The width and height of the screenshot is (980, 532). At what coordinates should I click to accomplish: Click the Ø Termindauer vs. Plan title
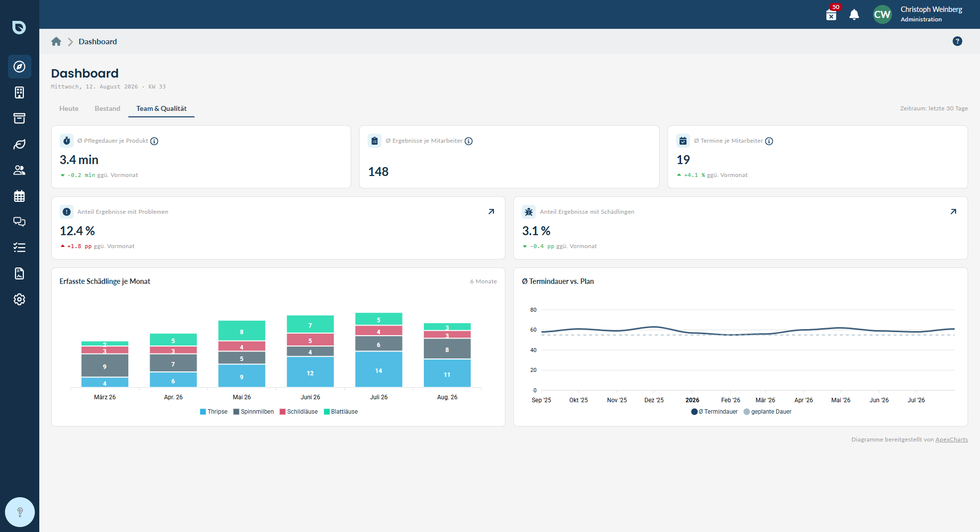click(558, 281)
